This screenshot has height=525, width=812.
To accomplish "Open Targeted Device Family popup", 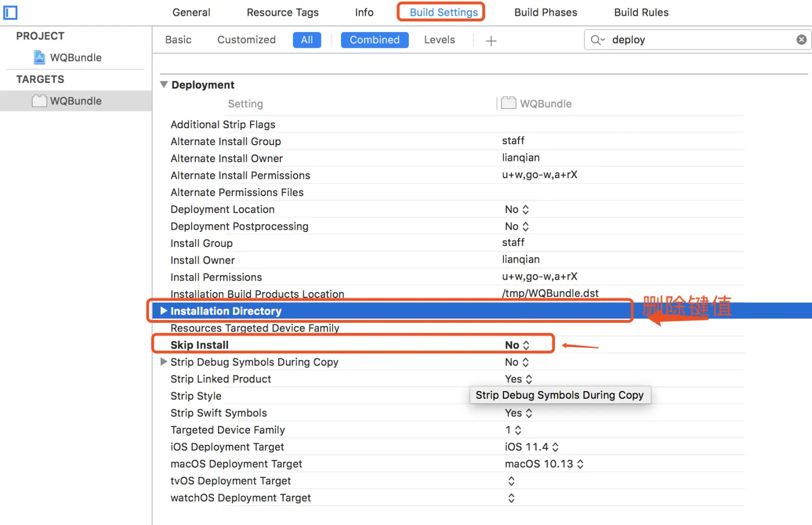I will tap(513, 430).
